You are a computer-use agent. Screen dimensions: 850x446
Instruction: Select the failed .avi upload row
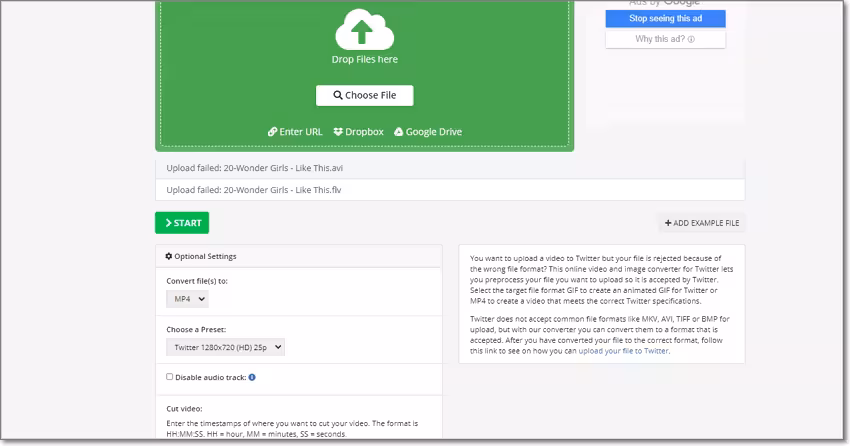(x=450, y=168)
